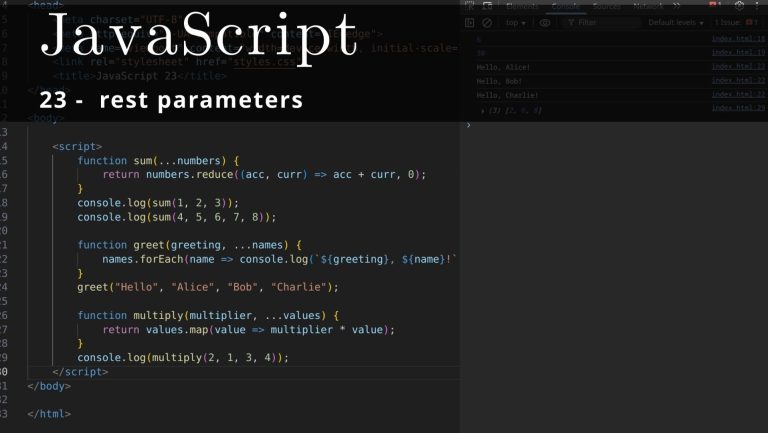Open the top JavaScript context dropdown
Viewport: 768px width, 433px height.
(x=516, y=23)
